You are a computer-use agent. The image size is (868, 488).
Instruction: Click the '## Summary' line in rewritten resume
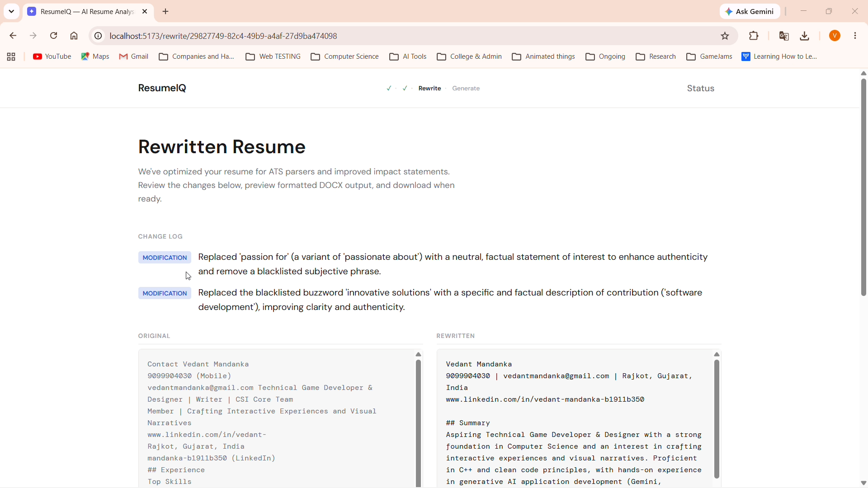[468, 423]
